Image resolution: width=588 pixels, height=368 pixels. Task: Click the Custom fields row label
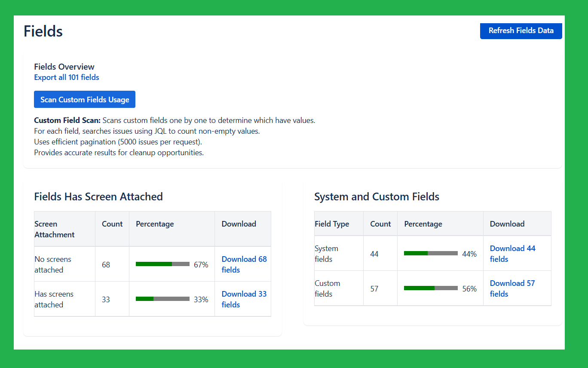(327, 288)
